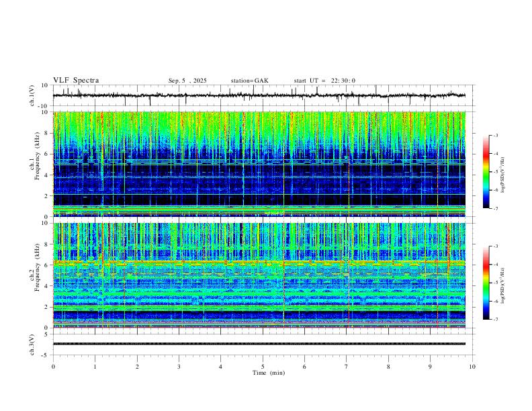
Task: Click the time-axis tick label "2"
Action: (x=137, y=367)
